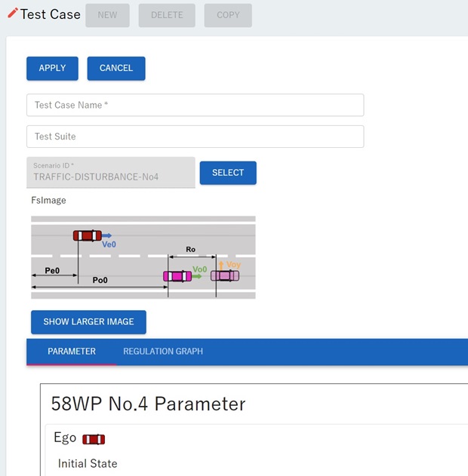
Task: Click the red pencil edit icon
Action: tap(12, 14)
